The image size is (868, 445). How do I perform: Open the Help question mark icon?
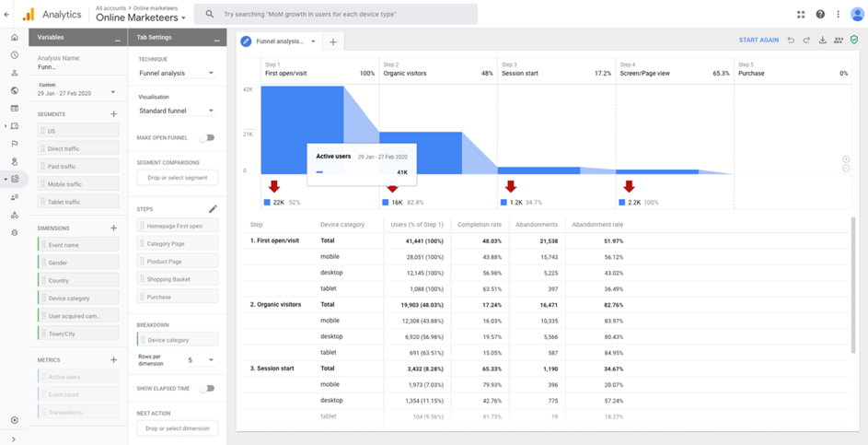819,14
